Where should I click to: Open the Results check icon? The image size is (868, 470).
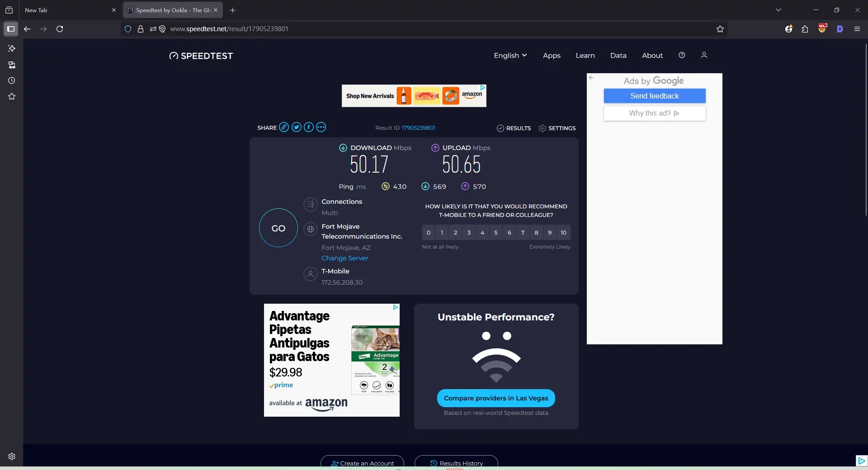pos(500,128)
